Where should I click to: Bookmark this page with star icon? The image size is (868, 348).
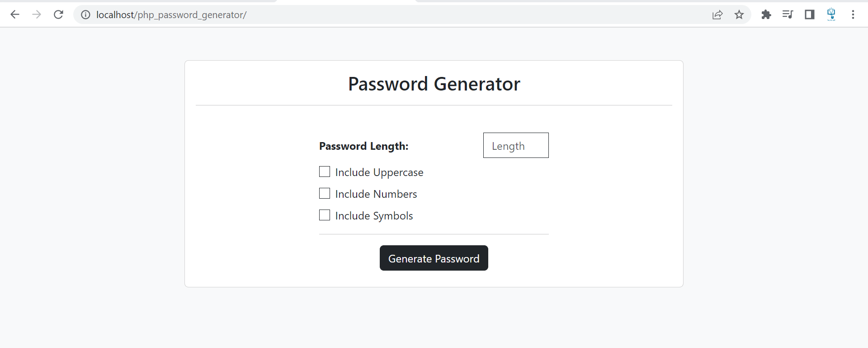pos(739,15)
